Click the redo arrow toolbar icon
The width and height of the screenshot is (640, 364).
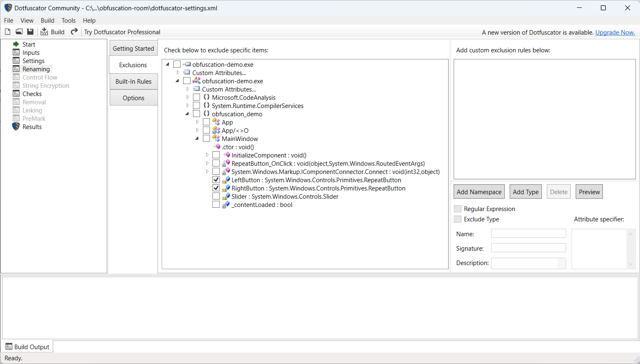point(74,32)
